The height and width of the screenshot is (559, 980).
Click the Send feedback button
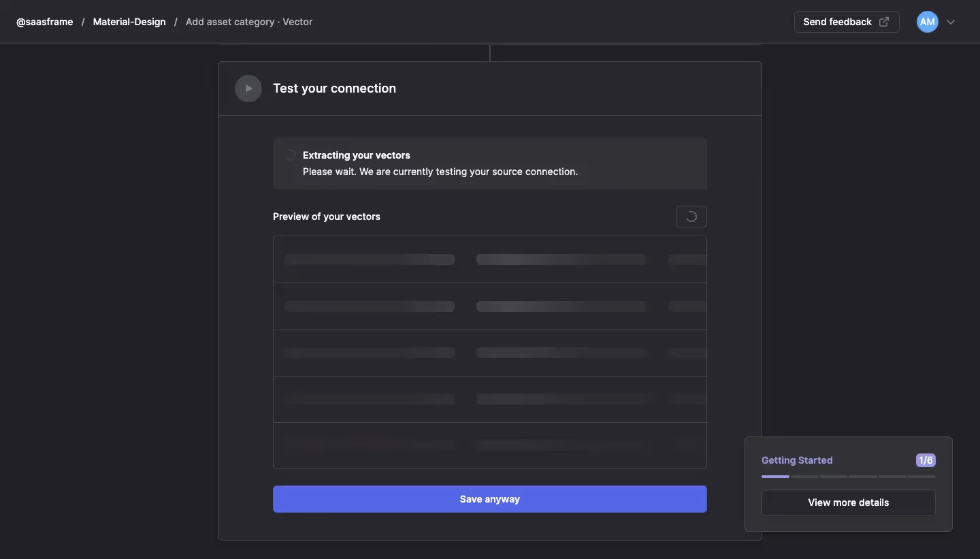click(846, 21)
